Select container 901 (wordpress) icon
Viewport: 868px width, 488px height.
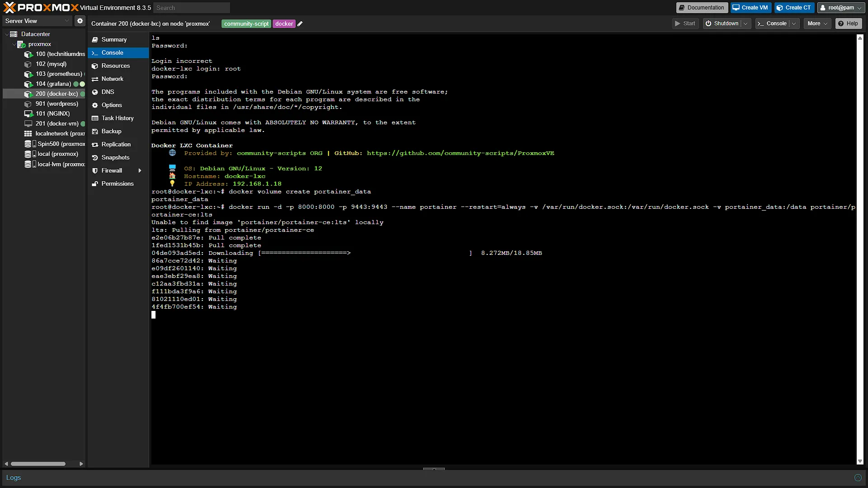point(28,104)
